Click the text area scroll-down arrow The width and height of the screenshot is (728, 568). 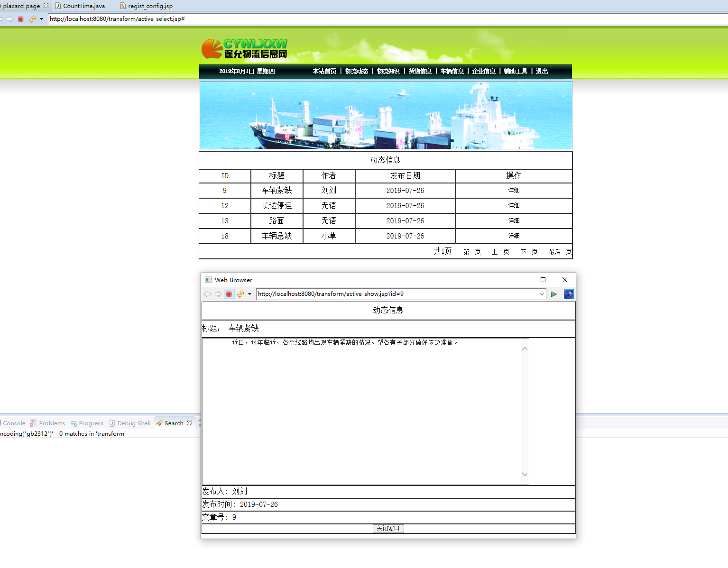(x=525, y=474)
